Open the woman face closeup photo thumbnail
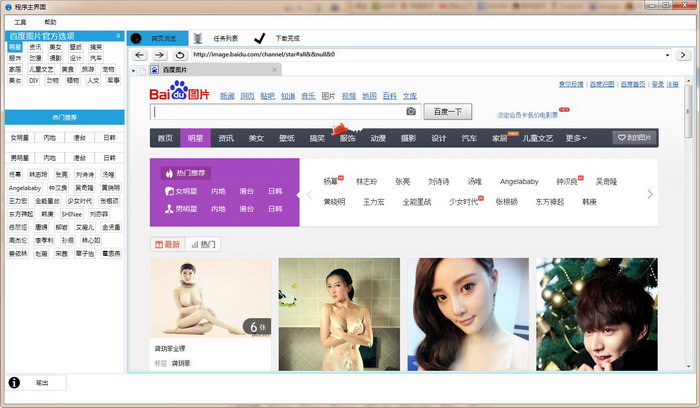Screen dimensions: 700x408 point(468,314)
